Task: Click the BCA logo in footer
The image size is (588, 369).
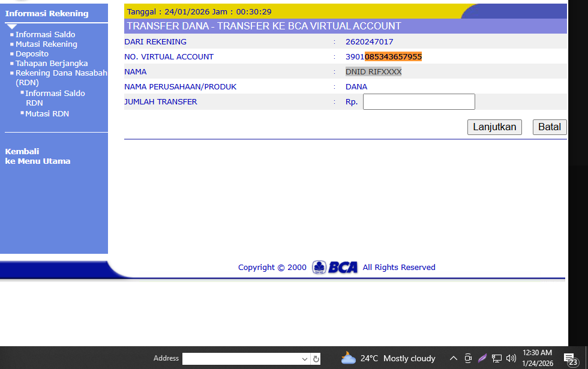Action: [335, 268]
